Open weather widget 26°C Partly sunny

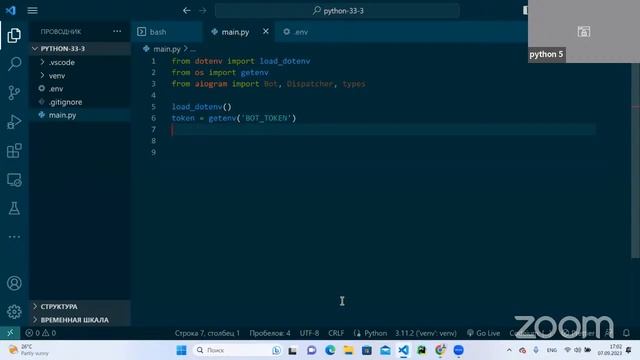tap(28, 350)
